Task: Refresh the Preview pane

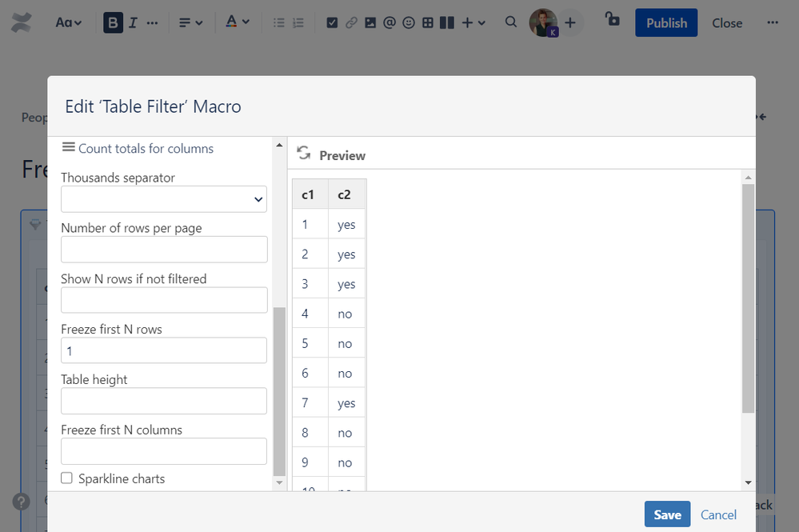Action: tap(304, 153)
